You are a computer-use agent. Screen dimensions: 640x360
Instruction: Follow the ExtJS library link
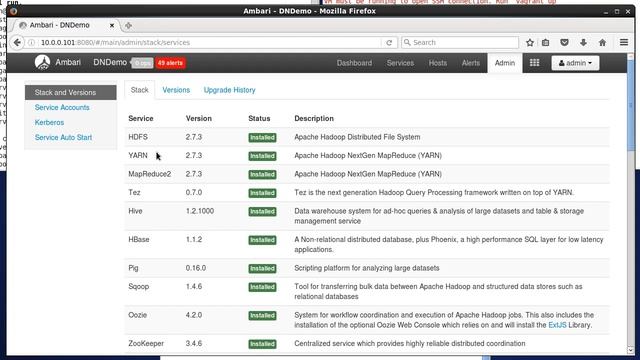tap(557, 325)
